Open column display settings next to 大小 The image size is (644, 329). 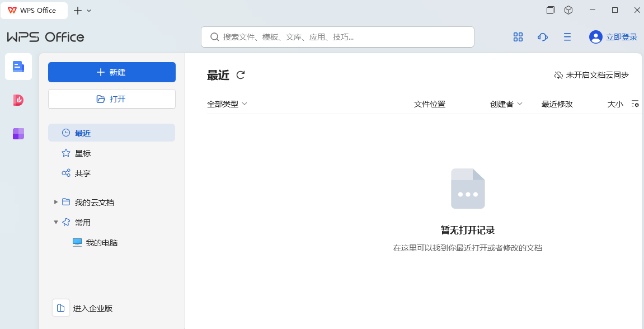pyautogui.click(x=635, y=104)
